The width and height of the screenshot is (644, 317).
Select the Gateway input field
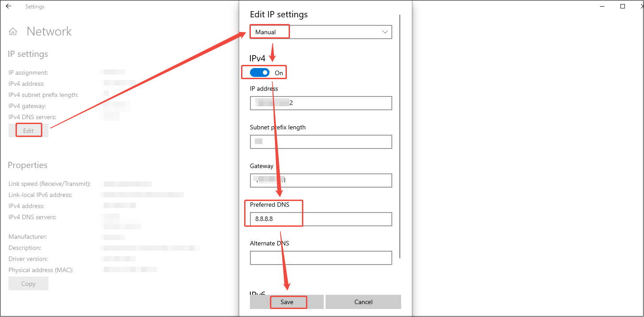(x=320, y=180)
